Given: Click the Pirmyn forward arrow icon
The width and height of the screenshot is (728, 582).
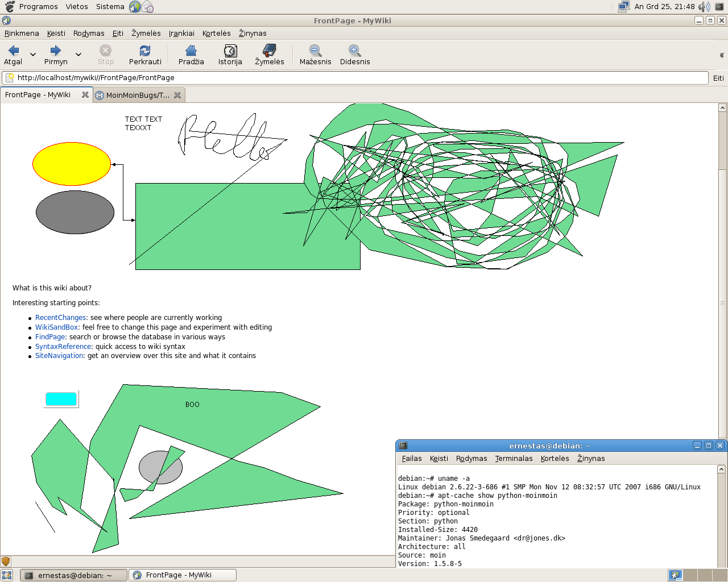Looking at the screenshot, I should [x=56, y=51].
